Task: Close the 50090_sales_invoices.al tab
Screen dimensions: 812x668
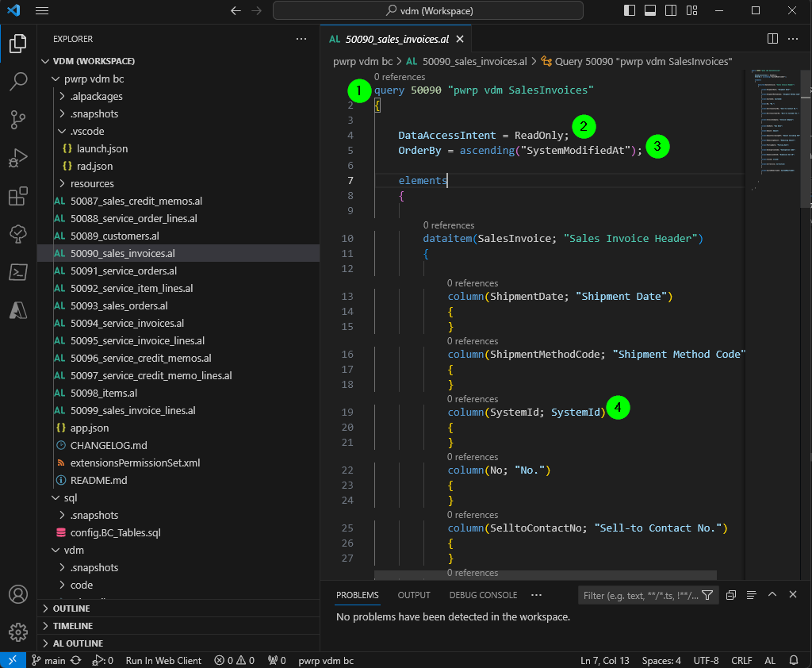Action: [x=460, y=40]
